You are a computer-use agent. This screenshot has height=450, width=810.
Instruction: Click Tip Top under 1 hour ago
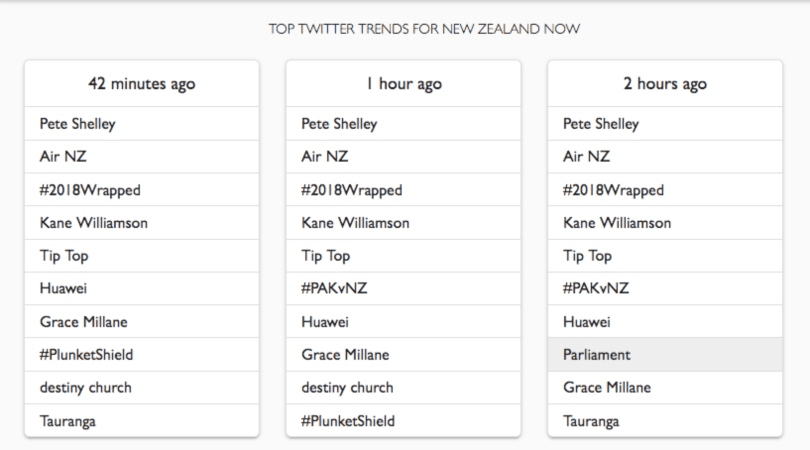(x=326, y=256)
